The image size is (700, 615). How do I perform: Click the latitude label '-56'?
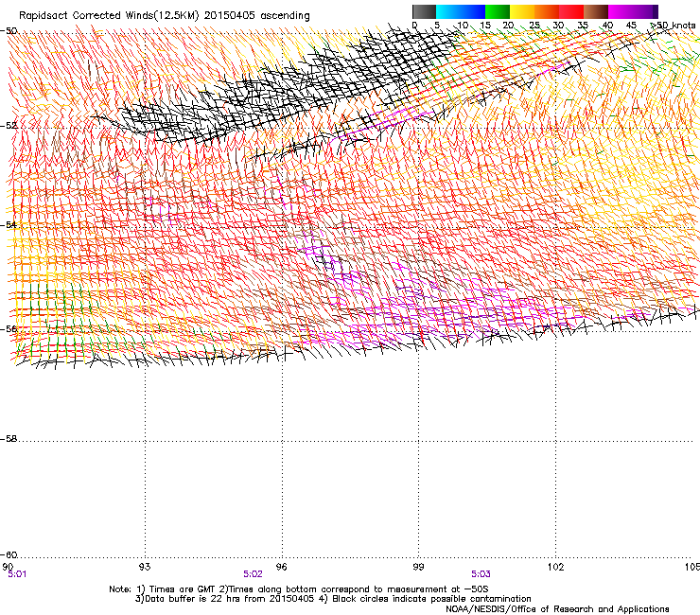tap(9, 329)
